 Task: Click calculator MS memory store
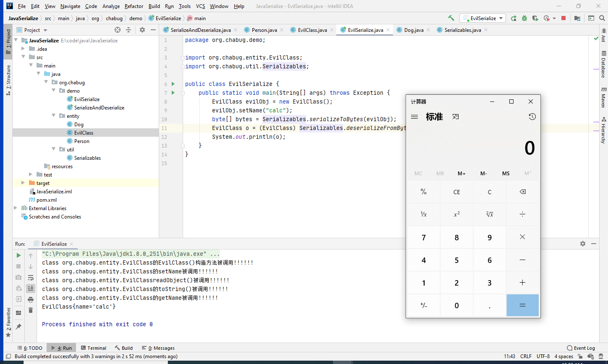pos(506,174)
